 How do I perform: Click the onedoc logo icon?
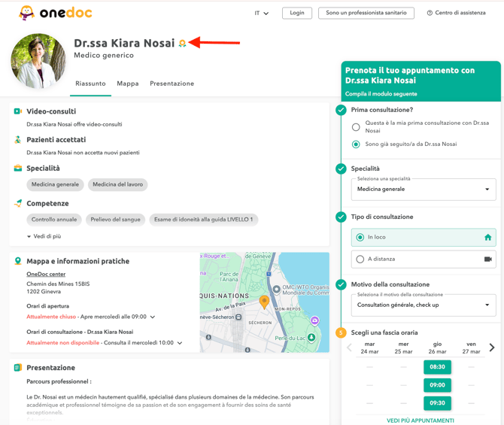[x=26, y=13]
